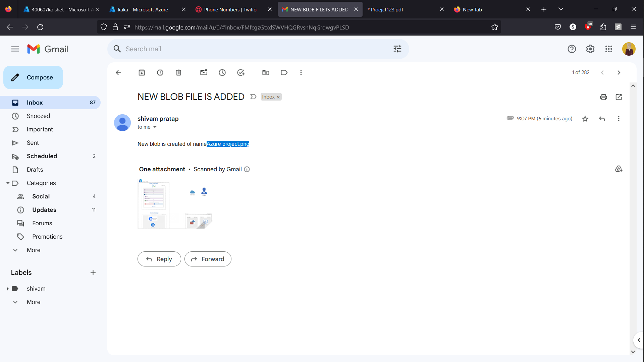The height and width of the screenshot is (362, 644).
Task: Collapse the Categories section
Action: point(8,183)
